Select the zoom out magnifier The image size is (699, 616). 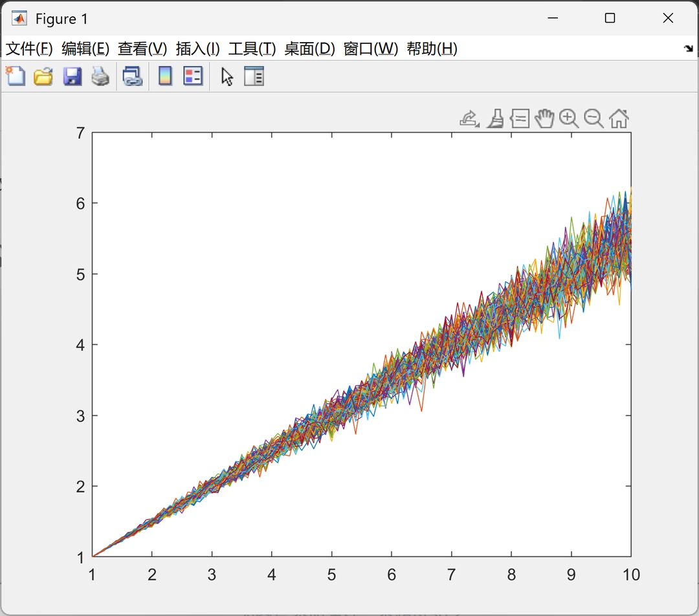594,119
